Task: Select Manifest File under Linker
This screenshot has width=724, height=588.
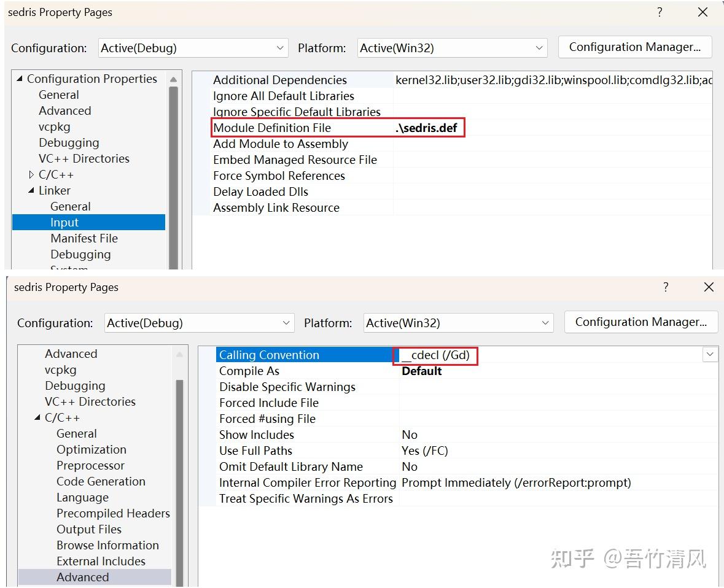Action: (x=84, y=238)
